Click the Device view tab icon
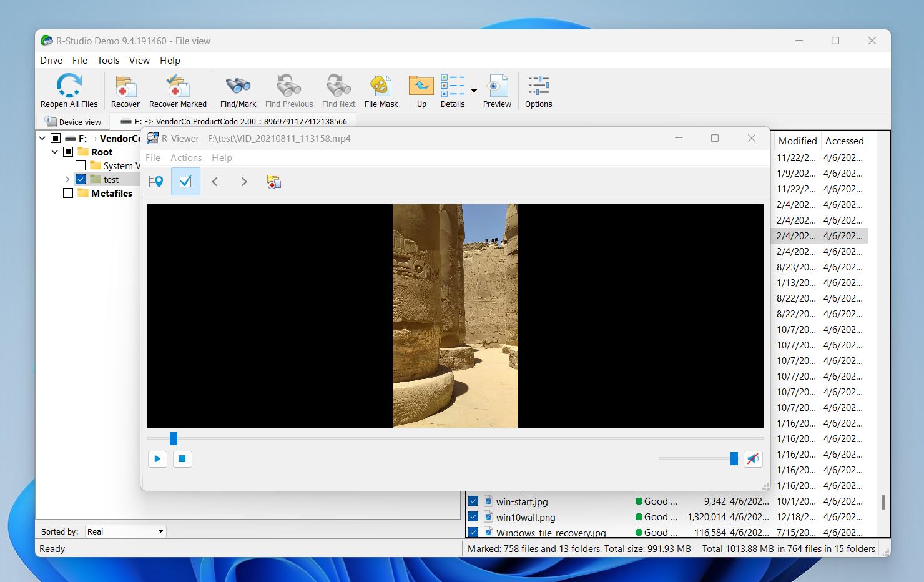The width and height of the screenshot is (924, 582). click(x=51, y=121)
